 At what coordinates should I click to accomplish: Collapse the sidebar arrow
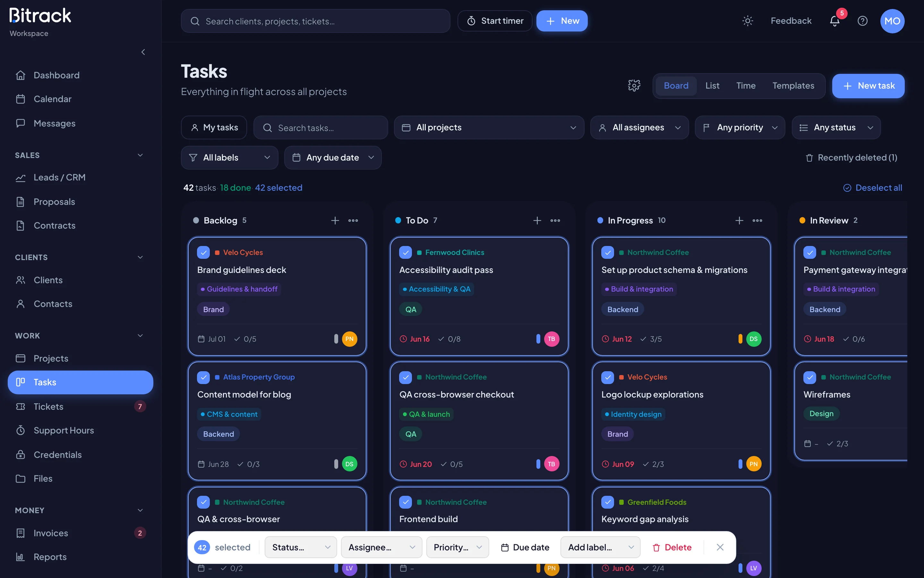tap(143, 52)
